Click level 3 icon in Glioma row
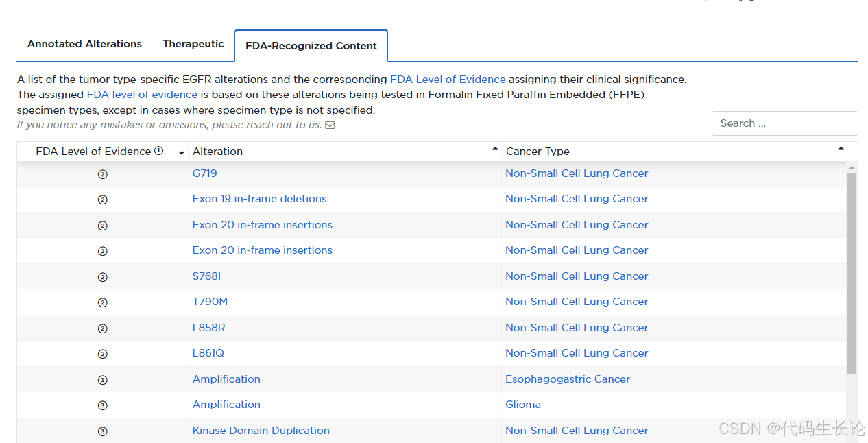 [103, 405]
